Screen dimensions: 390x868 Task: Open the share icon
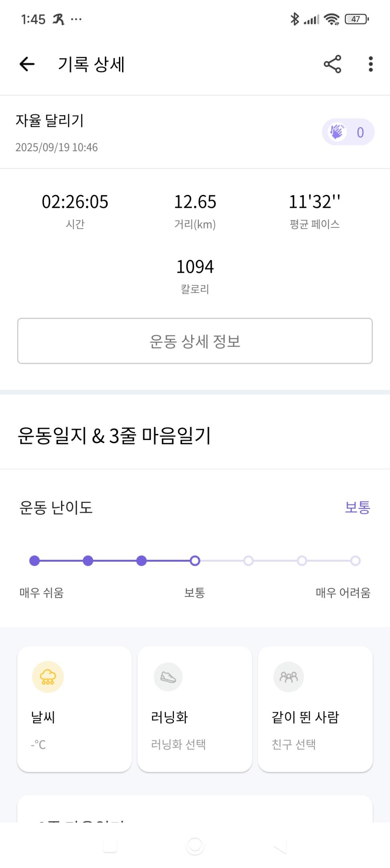[332, 64]
